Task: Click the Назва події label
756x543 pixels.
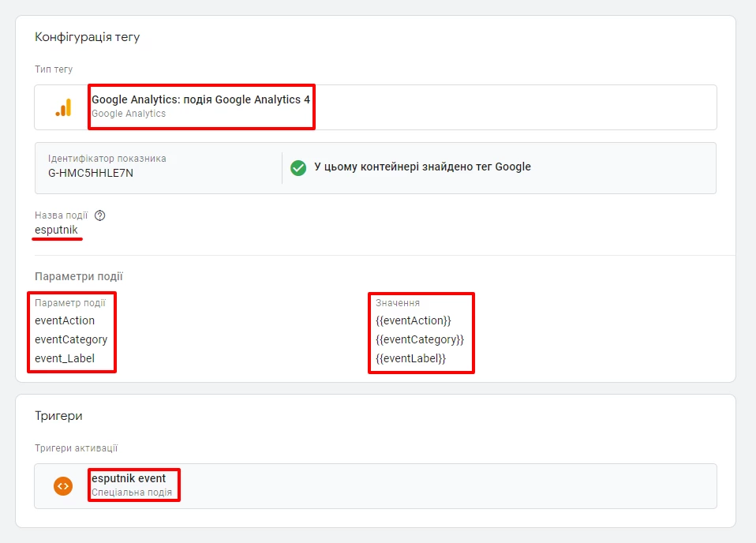Action: [62, 215]
